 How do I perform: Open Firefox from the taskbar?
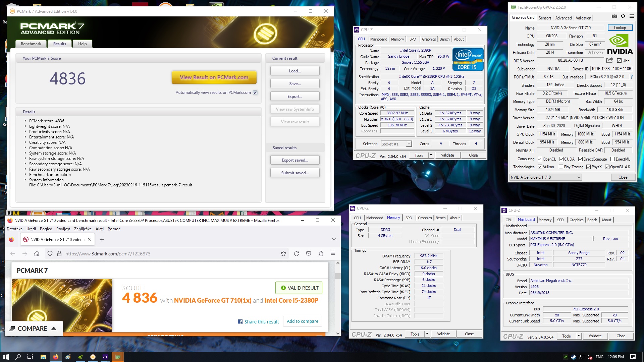click(x=56, y=357)
